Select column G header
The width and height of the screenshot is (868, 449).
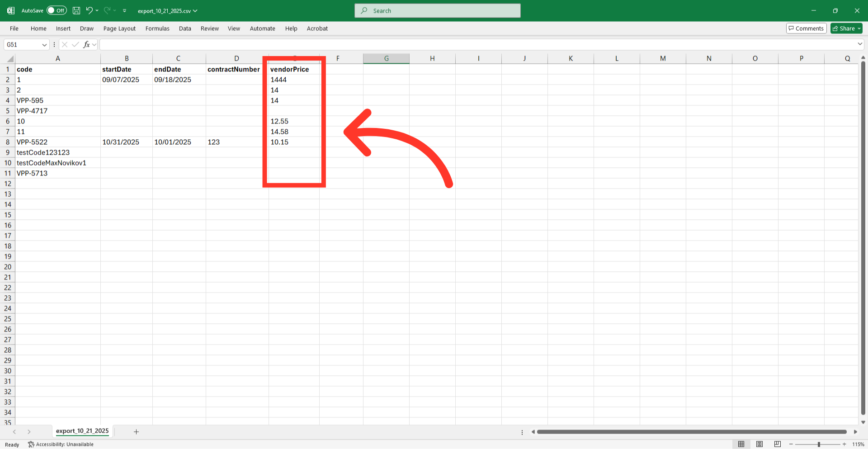click(386, 58)
